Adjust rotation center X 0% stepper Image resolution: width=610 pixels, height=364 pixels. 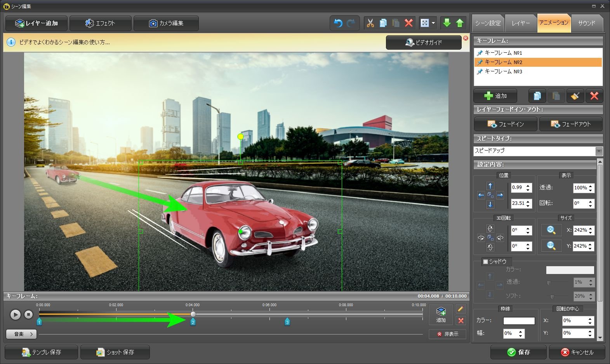(590, 321)
